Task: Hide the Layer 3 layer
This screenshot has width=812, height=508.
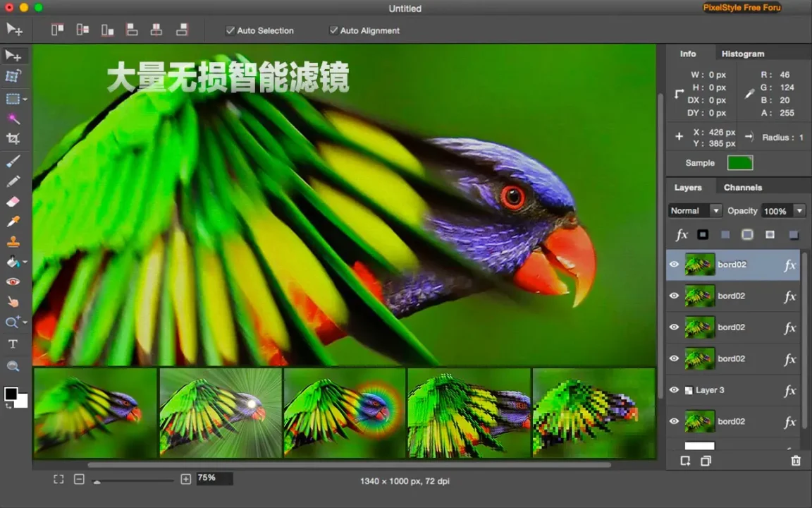Action: click(674, 389)
